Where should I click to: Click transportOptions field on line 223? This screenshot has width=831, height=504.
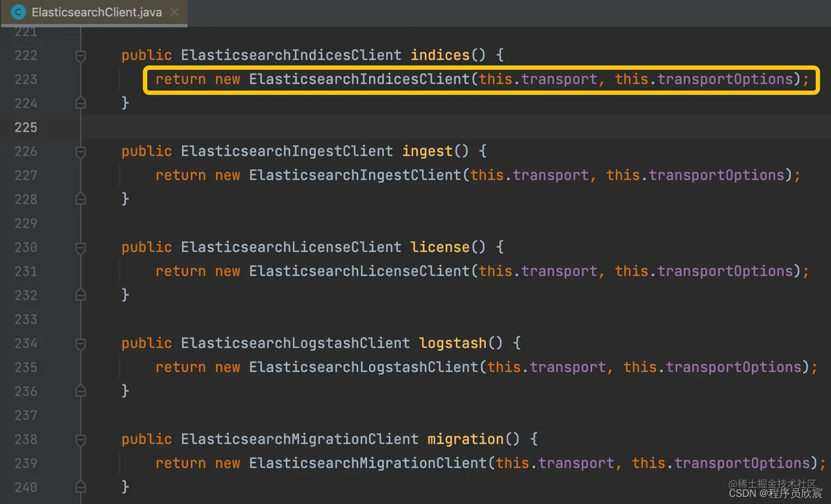tap(725, 79)
